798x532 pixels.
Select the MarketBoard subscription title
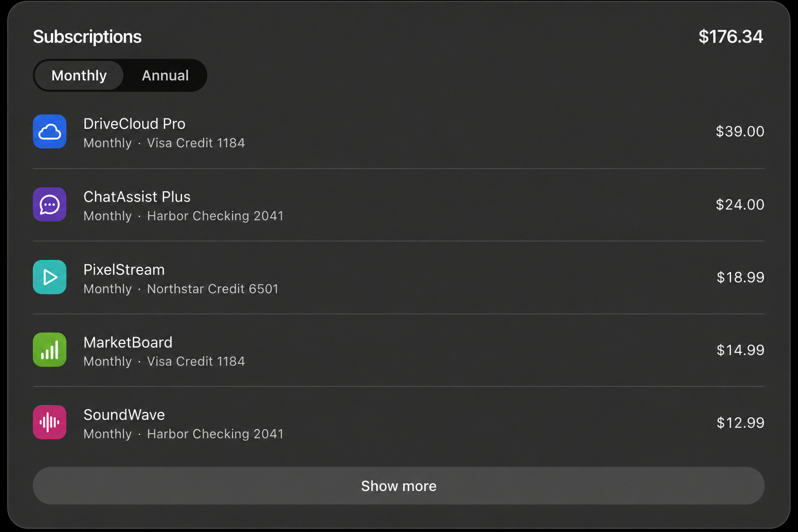[128, 342]
